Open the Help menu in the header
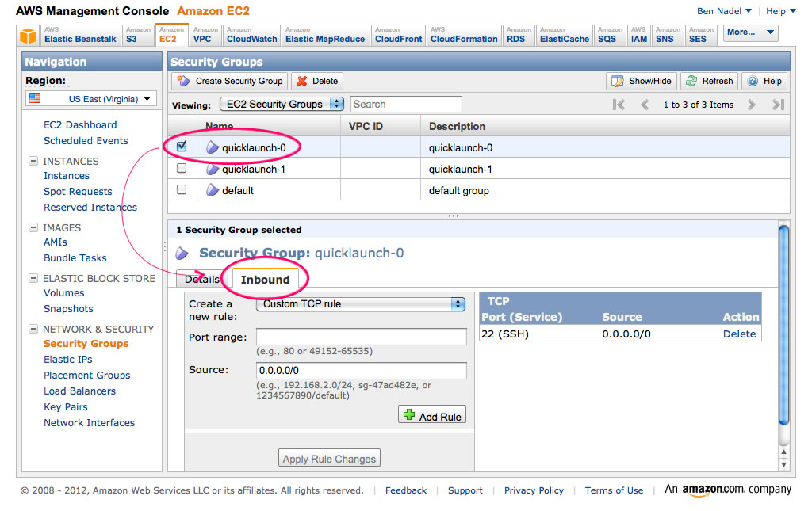The height and width of the screenshot is (511, 812). point(781,11)
